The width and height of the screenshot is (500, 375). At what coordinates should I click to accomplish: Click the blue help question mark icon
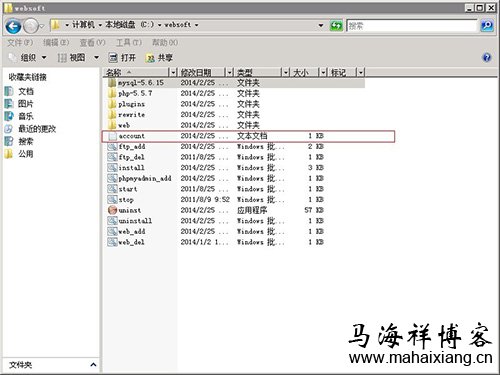pyautogui.click(x=487, y=58)
